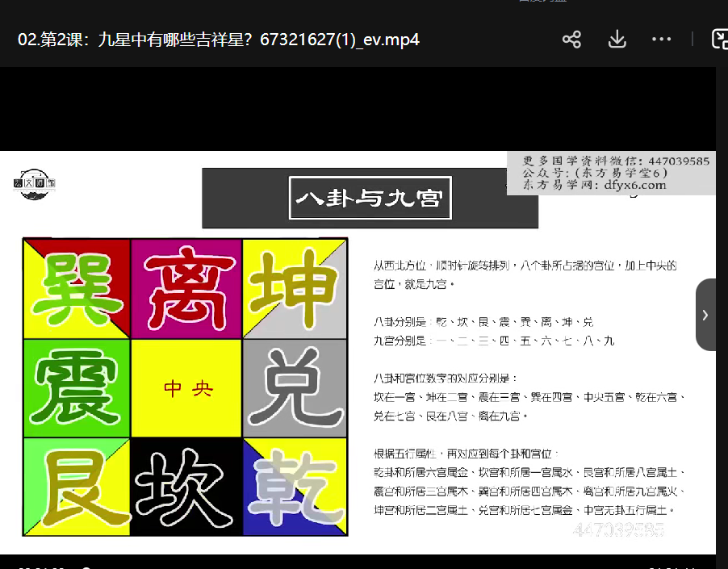Click the 八卦与九宫 heading box
728x569 pixels.
(x=370, y=198)
